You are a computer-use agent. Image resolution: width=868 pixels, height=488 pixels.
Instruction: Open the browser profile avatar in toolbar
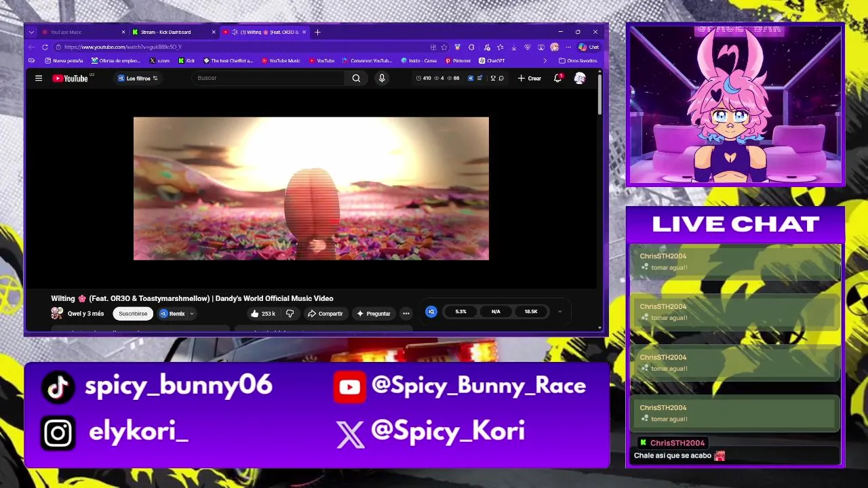coord(555,47)
